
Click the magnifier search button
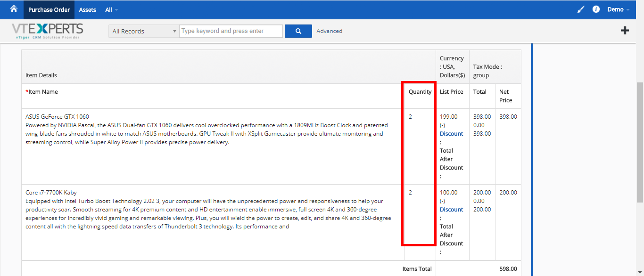point(298,31)
